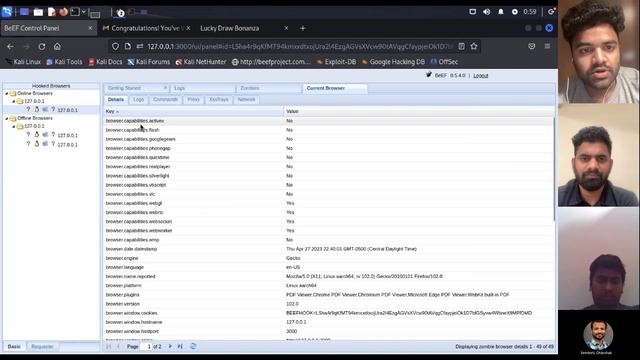Open the Kali Linux bookmark
This screenshot has height=360, width=640.
[x=24, y=62]
